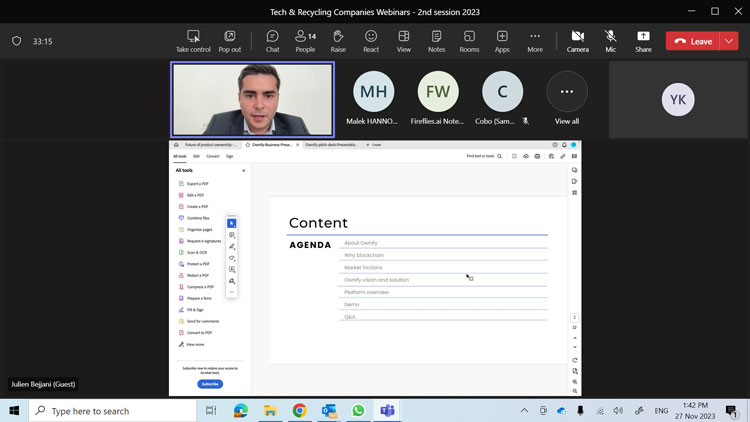Raise your hand in the meeting
The height and width of the screenshot is (422, 750).
[x=338, y=40]
